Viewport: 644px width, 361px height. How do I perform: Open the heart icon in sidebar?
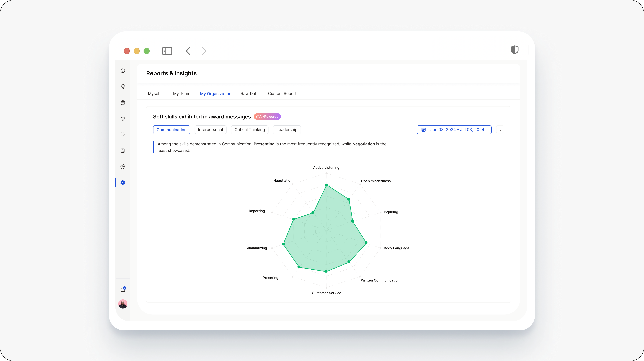(123, 135)
